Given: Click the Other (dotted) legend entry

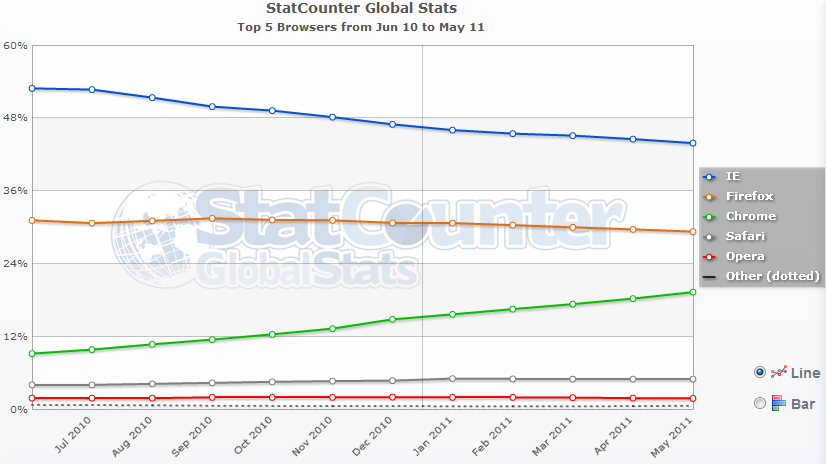Looking at the screenshot, I should (762, 276).
